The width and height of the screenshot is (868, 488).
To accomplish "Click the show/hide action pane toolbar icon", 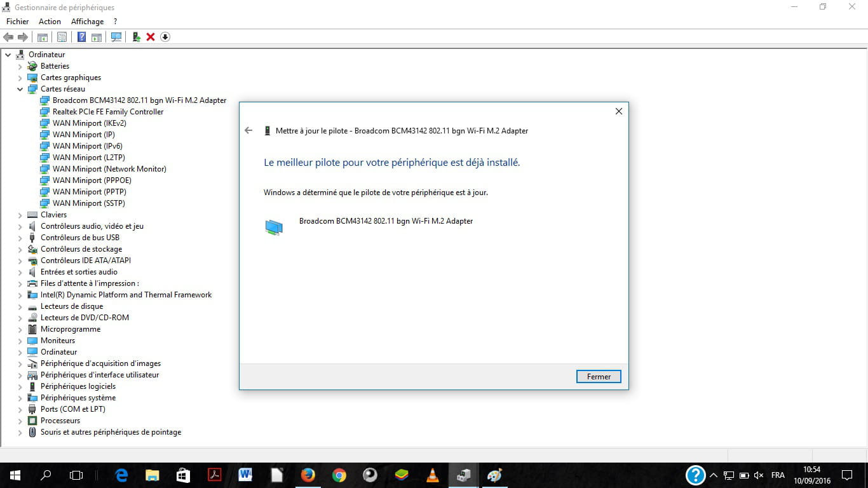I will 97,37.
